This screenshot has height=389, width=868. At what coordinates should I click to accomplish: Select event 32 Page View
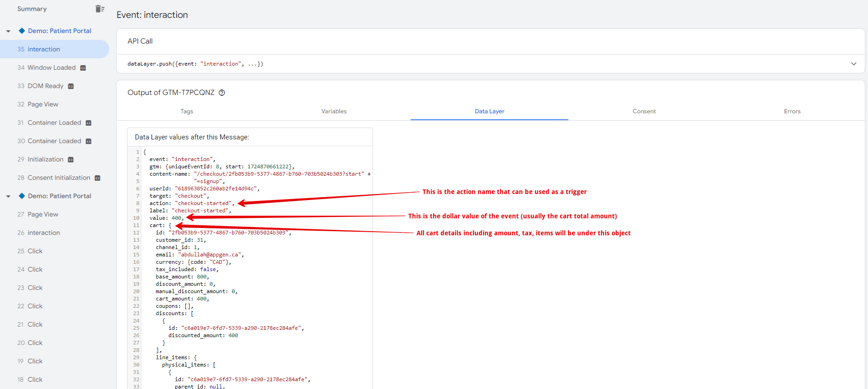point(43,104)
